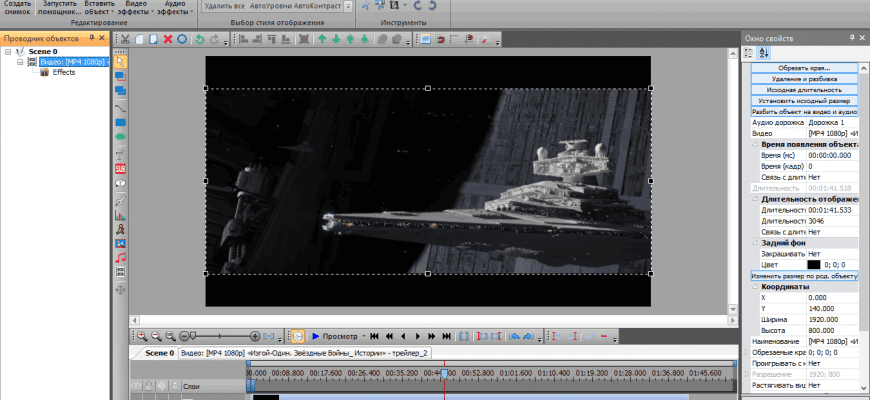870x400 pixels.
Task: Click the green Undo arrow icon
Action: coord(200,39)
